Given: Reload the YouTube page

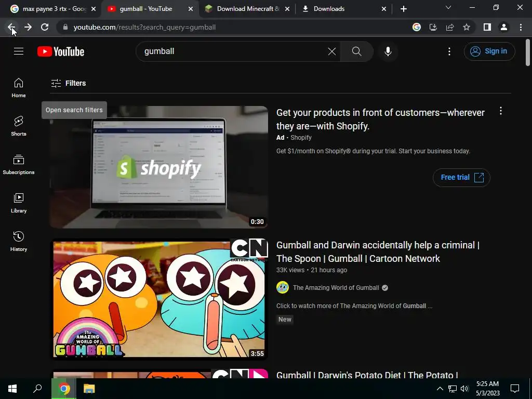Looking at the screenshot, I should 45,27.
